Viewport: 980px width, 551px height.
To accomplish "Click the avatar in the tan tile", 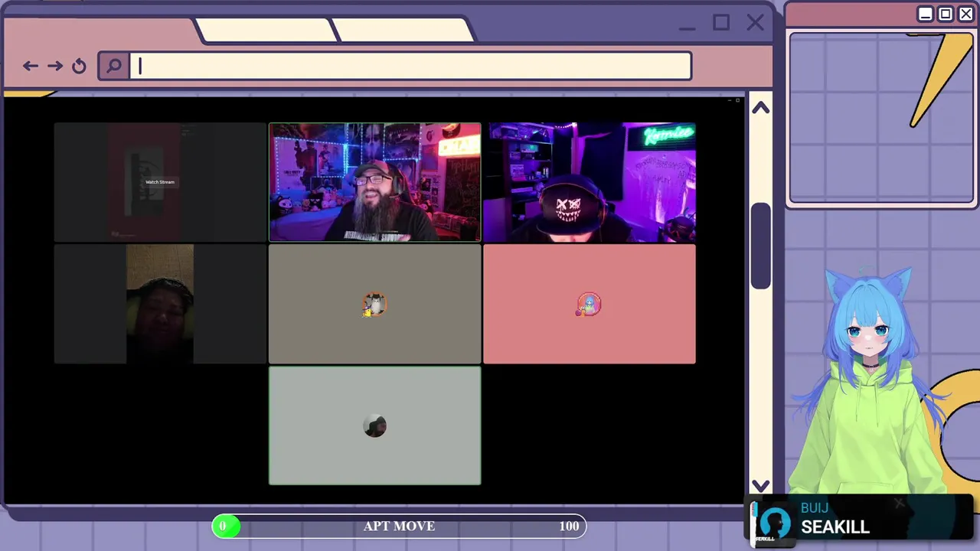I will coord(374,305).
